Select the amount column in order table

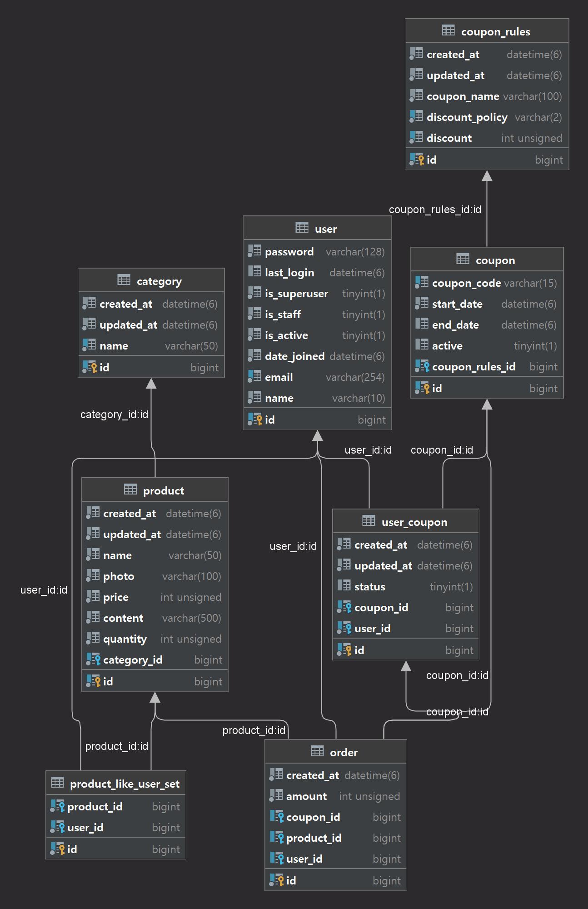[x=335, y=796]
